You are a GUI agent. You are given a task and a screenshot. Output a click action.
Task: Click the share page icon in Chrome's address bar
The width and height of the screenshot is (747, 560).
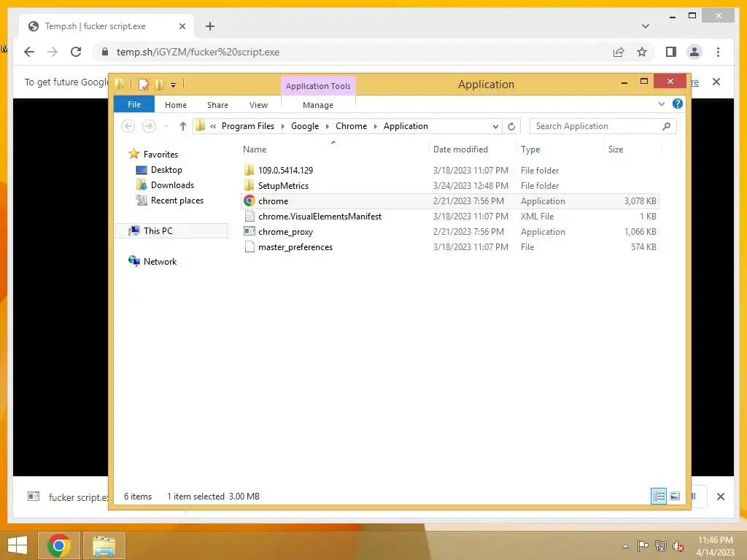click(619, 52)
